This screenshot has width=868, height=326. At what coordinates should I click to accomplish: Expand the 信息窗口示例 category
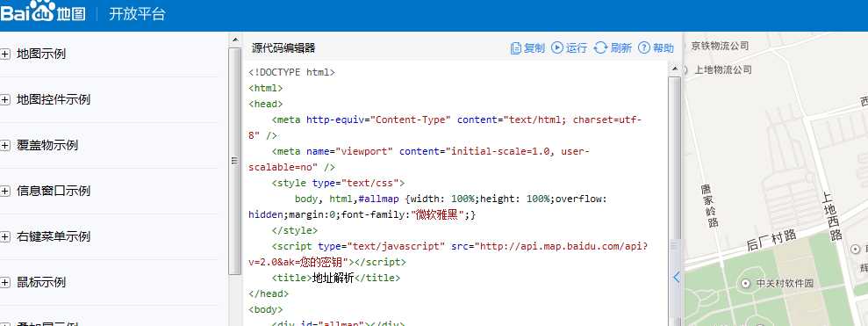point(5,191)
